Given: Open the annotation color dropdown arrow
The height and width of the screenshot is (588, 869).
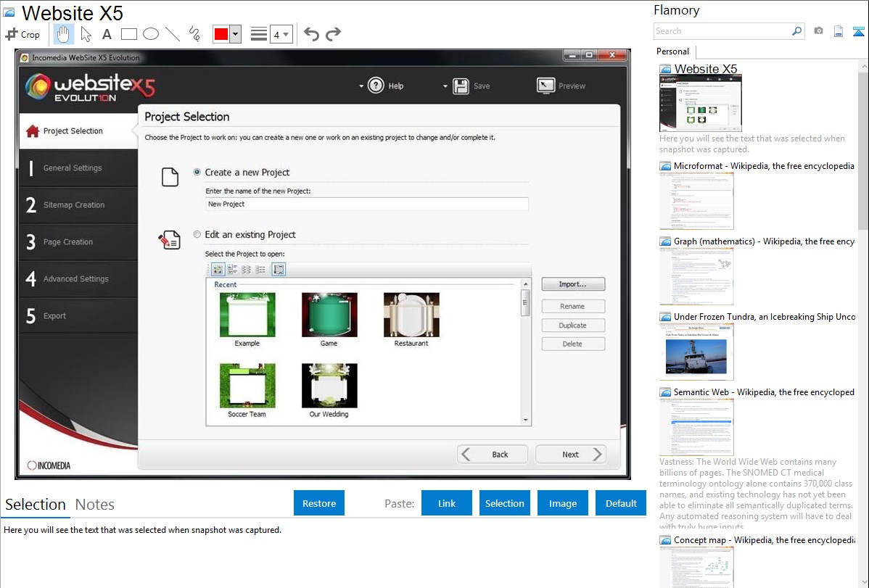Looking at the screenshot, I should click(x=236, y=34).
